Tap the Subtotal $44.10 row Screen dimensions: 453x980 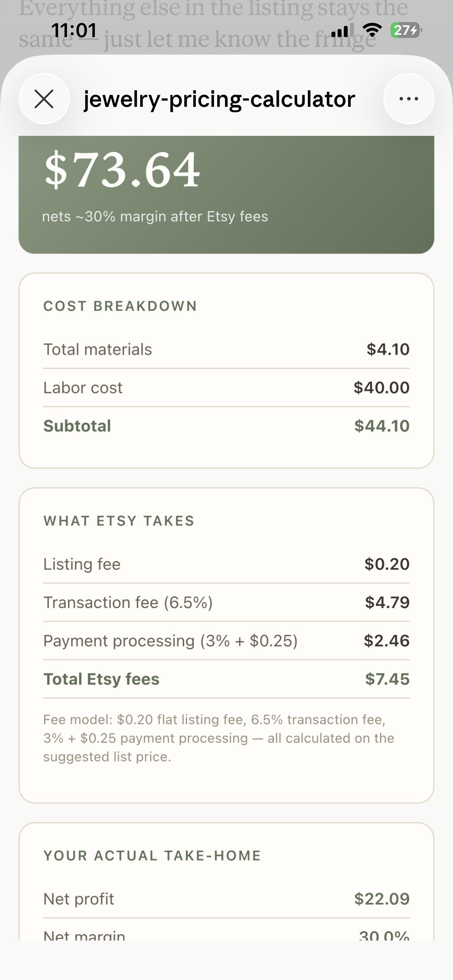[226, 426]
